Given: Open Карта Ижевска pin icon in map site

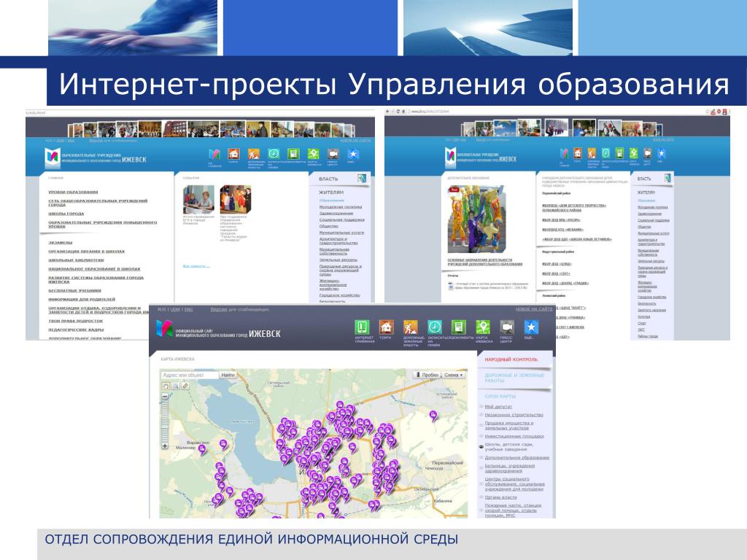Looking at the screenshot, I should (x=483, y=327).
